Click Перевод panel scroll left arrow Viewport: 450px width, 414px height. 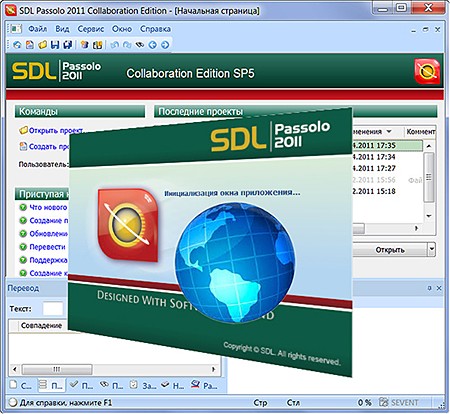14,369
